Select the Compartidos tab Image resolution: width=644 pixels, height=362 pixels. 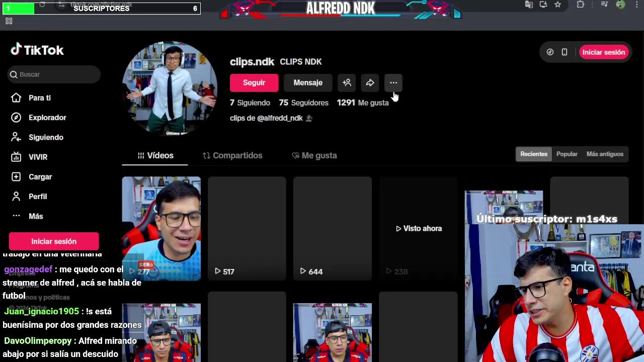pos(232,155)
